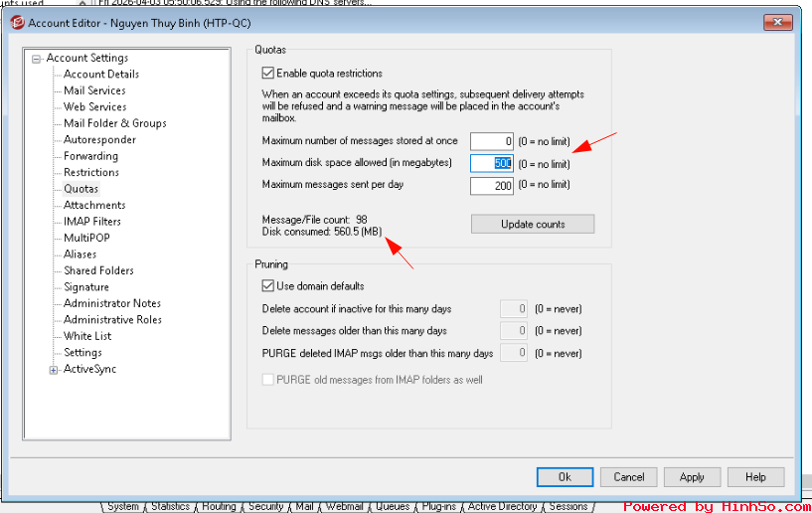Click the maximum disk space input field
The image size is (812, 513).
tap(491, 163)
